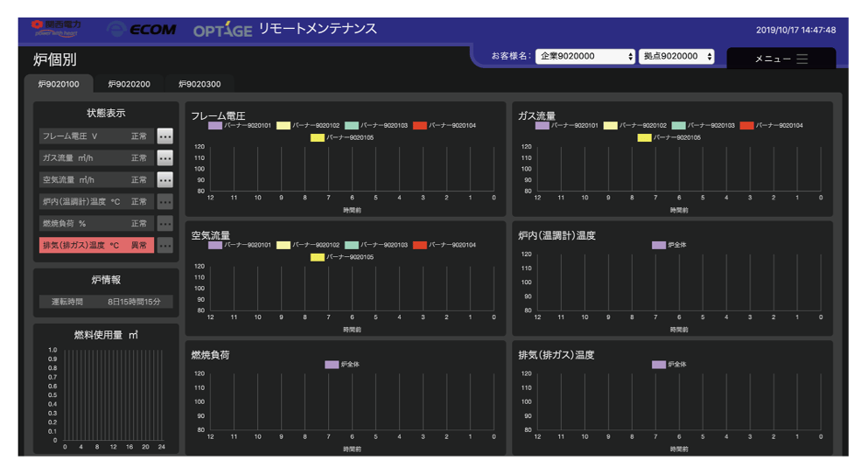Toggle バーナー9020101 legend in フレーム電圧 chart

click(240, 126)
